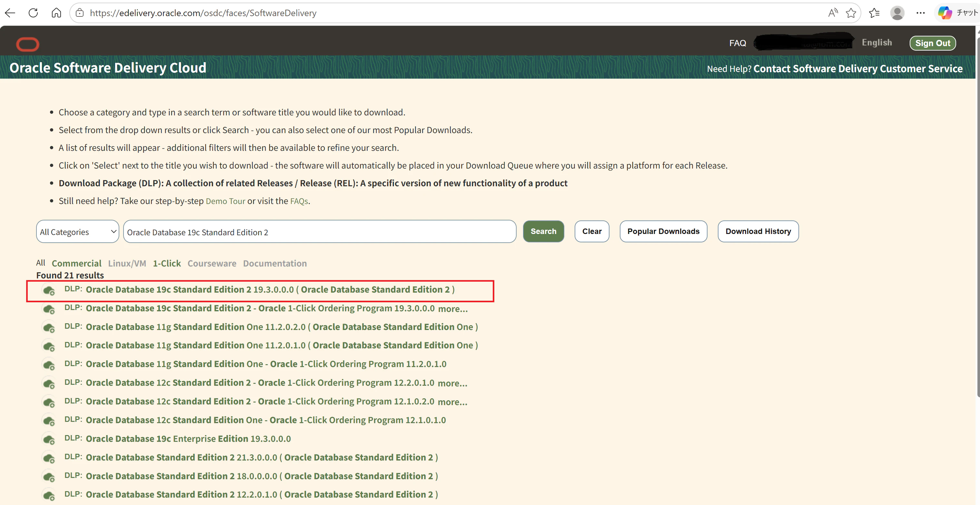The width and height of the screenshot is (980, 505).
Task: View site information lock icon
Action: pyautogui.click(x=80, y=13)
